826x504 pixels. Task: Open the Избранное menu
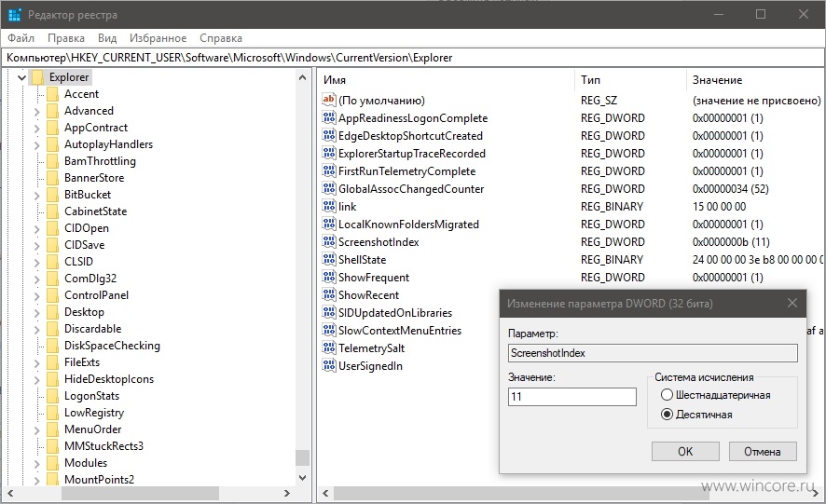[x=158, y=38]
